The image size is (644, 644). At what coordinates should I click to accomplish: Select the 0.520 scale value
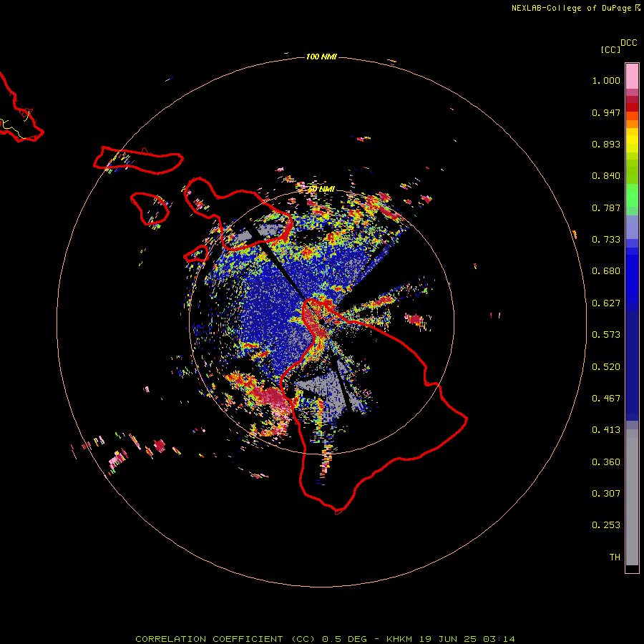tap(606, 367)
